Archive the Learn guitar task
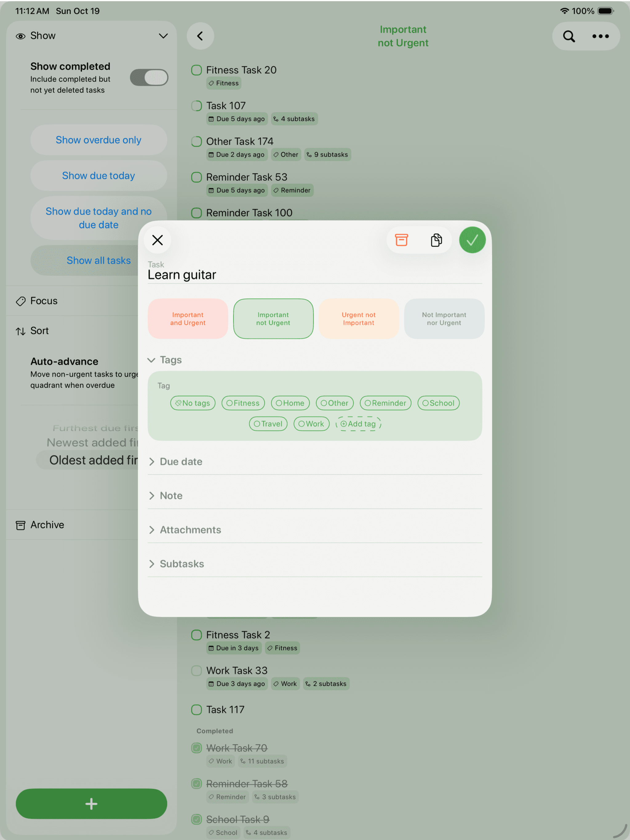This screenshot has width=630, height=840. 401,240
